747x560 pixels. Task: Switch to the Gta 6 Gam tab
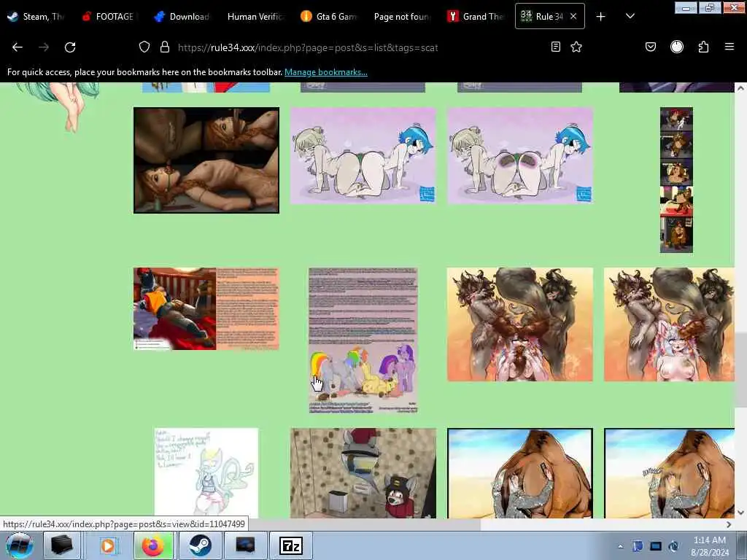(x=329, y=17)
